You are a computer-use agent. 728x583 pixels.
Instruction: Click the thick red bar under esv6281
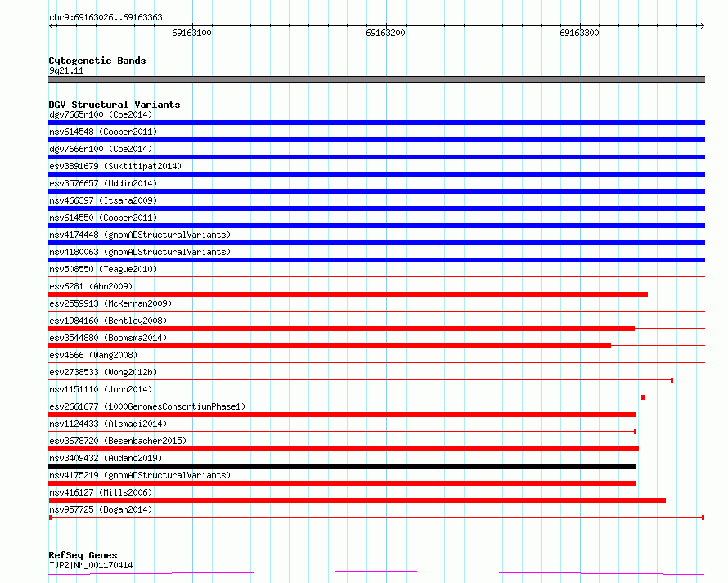coord(348,294)
